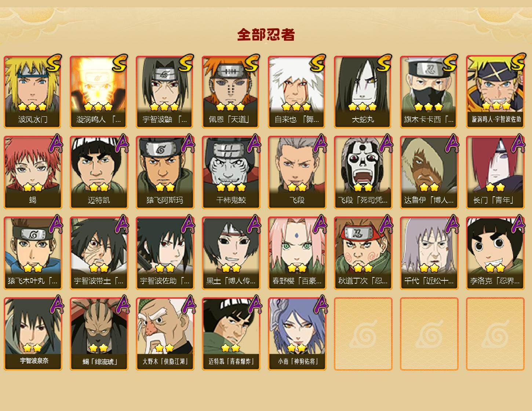The width and height of the screenshot is (532, 411).
Task: Open the 春野樱「百豪」 ninja card
Action: 297,253
